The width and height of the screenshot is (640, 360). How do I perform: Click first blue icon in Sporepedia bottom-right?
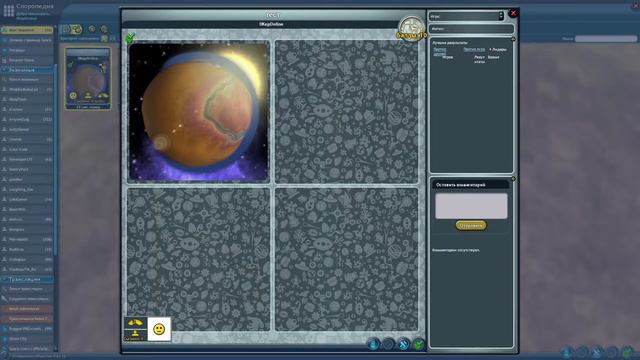pyautogui.click(x=567, y=352)
